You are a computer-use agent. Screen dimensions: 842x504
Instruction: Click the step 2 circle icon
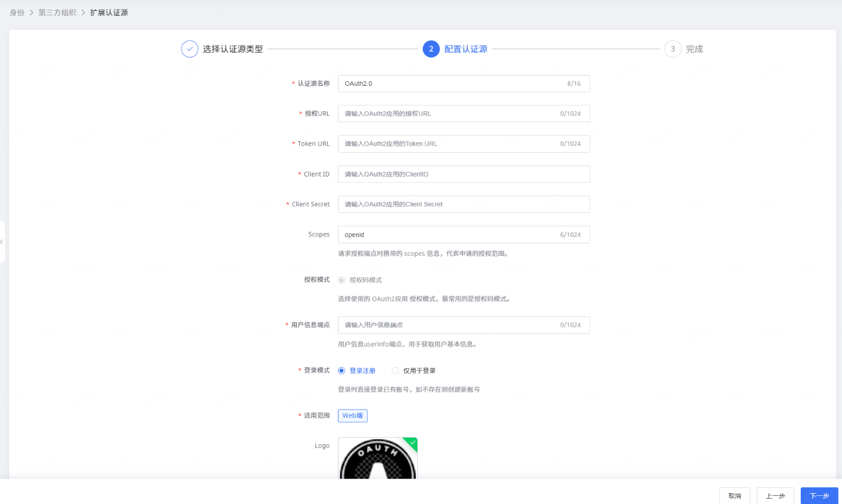[x=431, y=49]
